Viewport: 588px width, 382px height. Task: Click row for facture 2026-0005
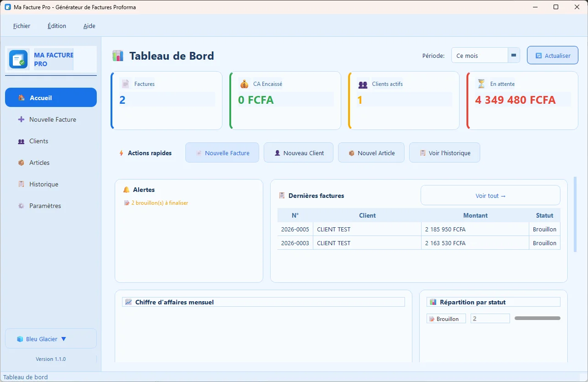(x=413, y=229)
